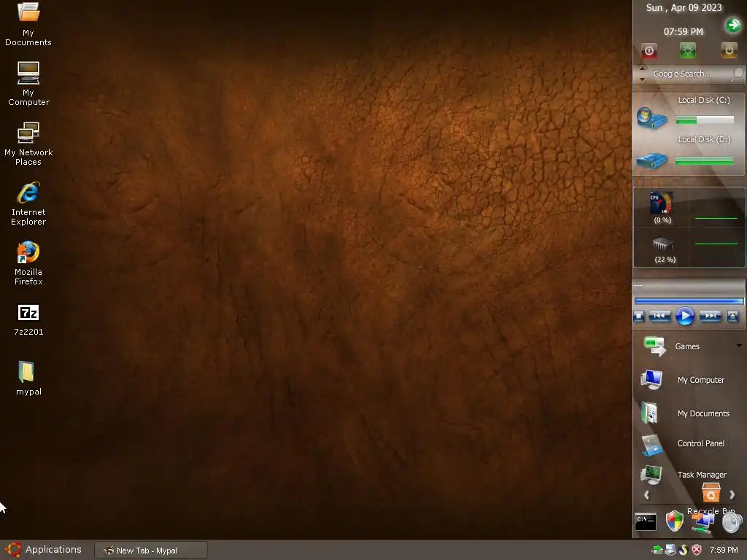This screenshot has height=560, width=747.
Task: Open Local Disk (D:) drive icon
Action: [651, 160]
